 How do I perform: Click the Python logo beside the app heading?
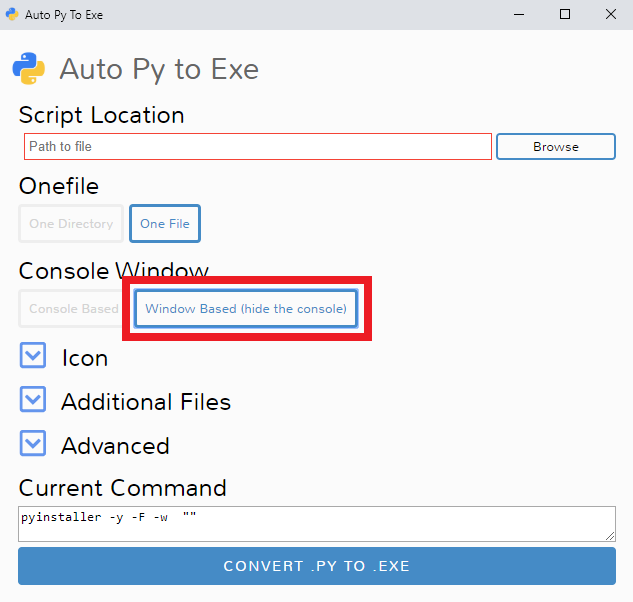point(29,69)
